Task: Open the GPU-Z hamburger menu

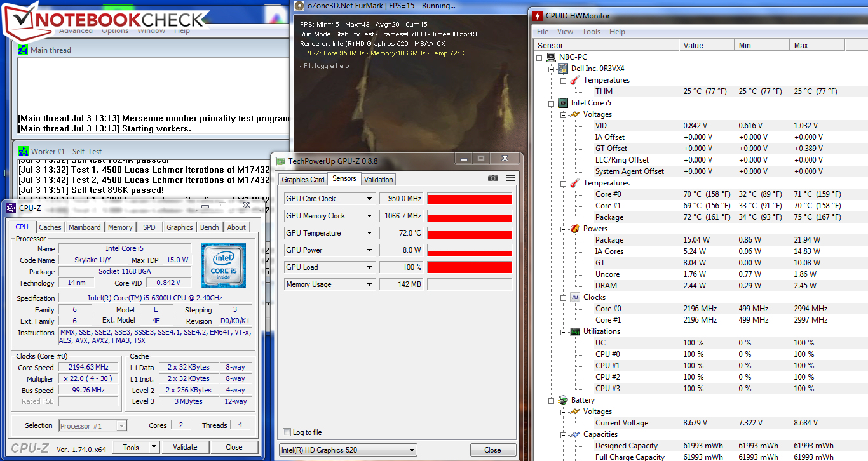Action: coord(510,178)
